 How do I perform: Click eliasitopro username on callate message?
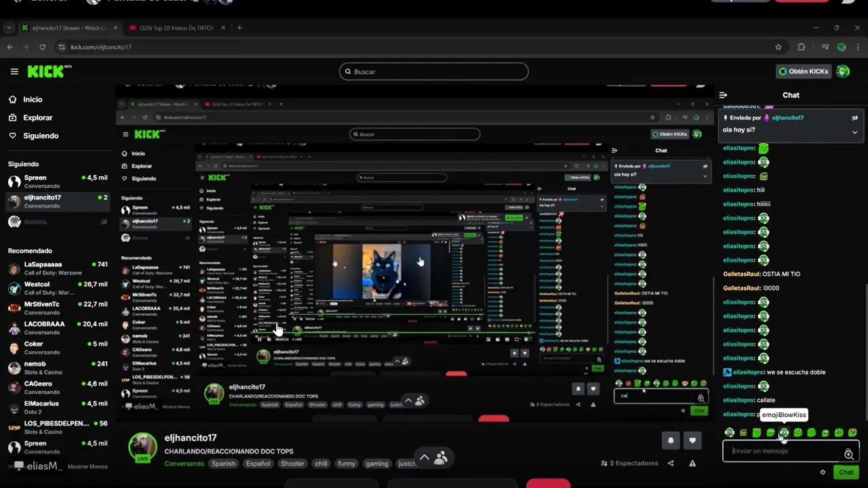(x=738, y=401)
